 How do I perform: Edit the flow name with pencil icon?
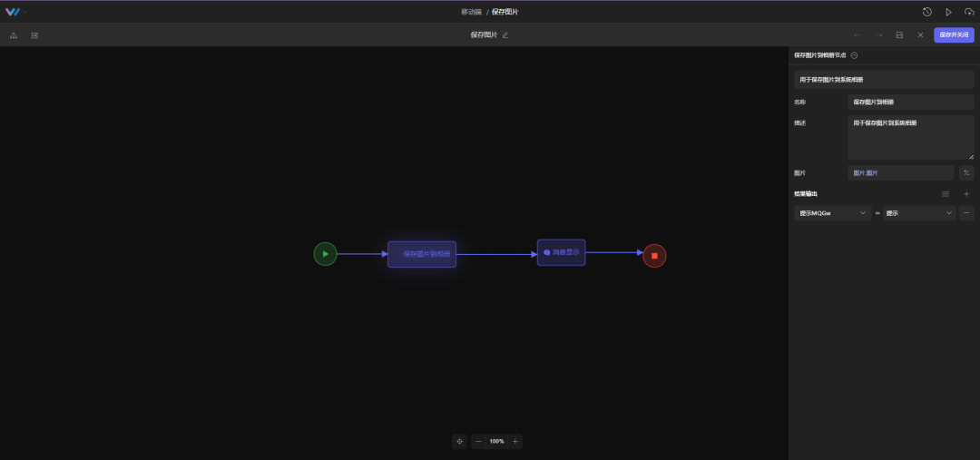click(x=505, y=35)
